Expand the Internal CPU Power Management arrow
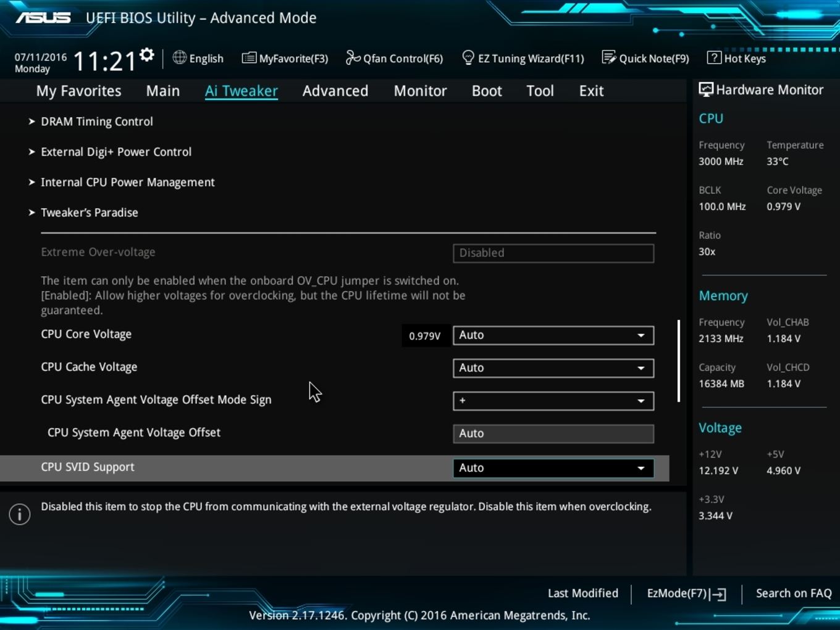The width and height of the screenshot is (840, 630). (31, 182)
